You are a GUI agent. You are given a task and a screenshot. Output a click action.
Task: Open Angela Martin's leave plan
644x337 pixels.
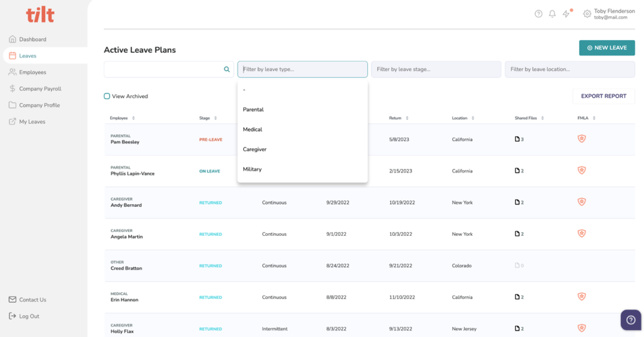(x=126, y=236)
